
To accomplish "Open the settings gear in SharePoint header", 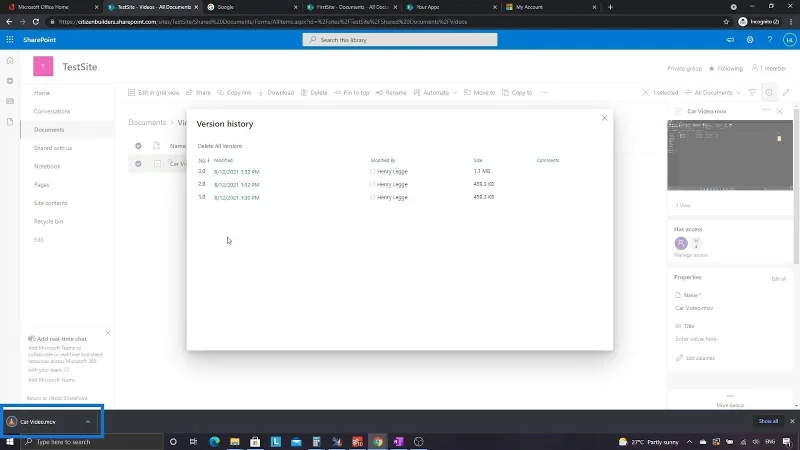I will tap(749, 39).
